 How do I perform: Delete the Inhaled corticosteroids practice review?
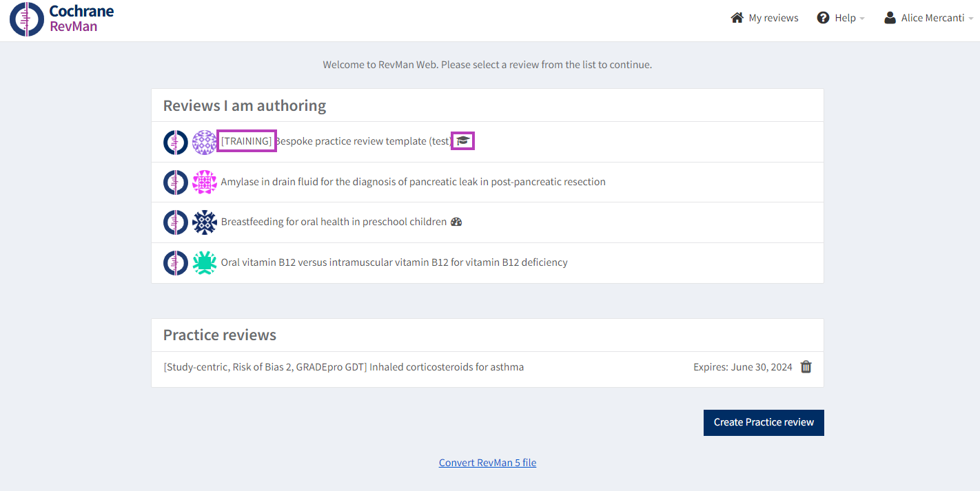click(806, 367)
